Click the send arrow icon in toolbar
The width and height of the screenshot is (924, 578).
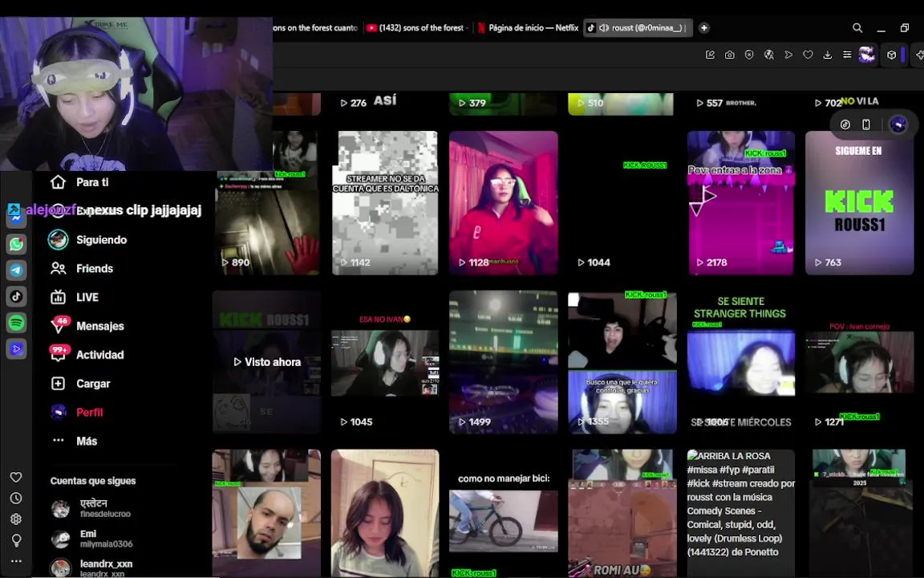(788, 55)
